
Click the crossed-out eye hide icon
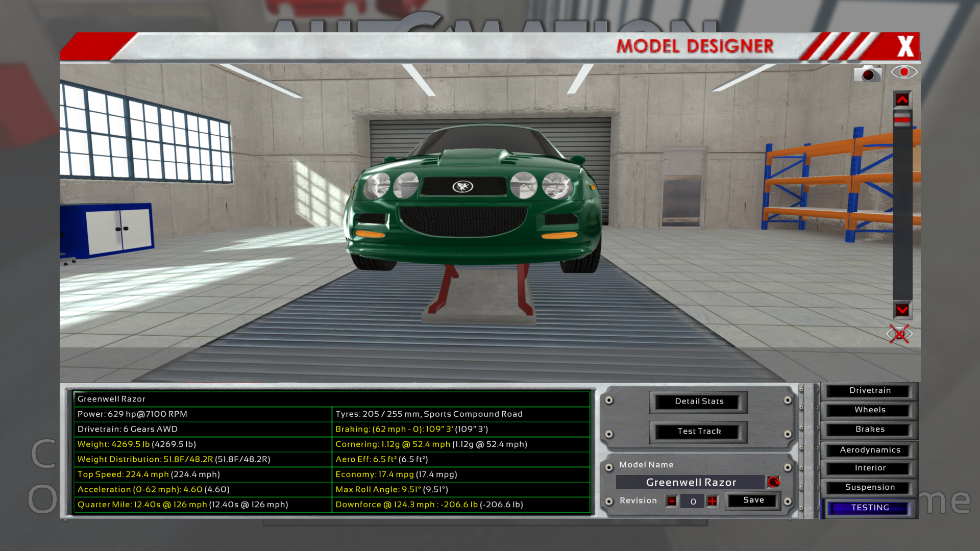point(899,334)
